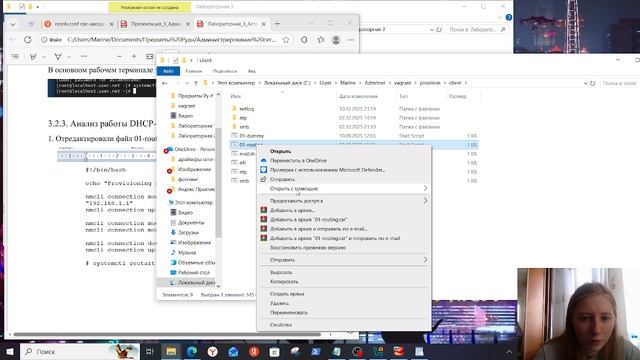Select the 01-dummy shell script
640x360 pixels.
pos(251,136)
